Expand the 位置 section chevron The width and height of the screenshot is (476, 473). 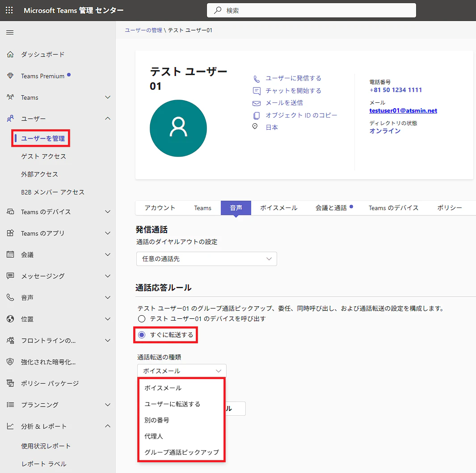[107, 319]
